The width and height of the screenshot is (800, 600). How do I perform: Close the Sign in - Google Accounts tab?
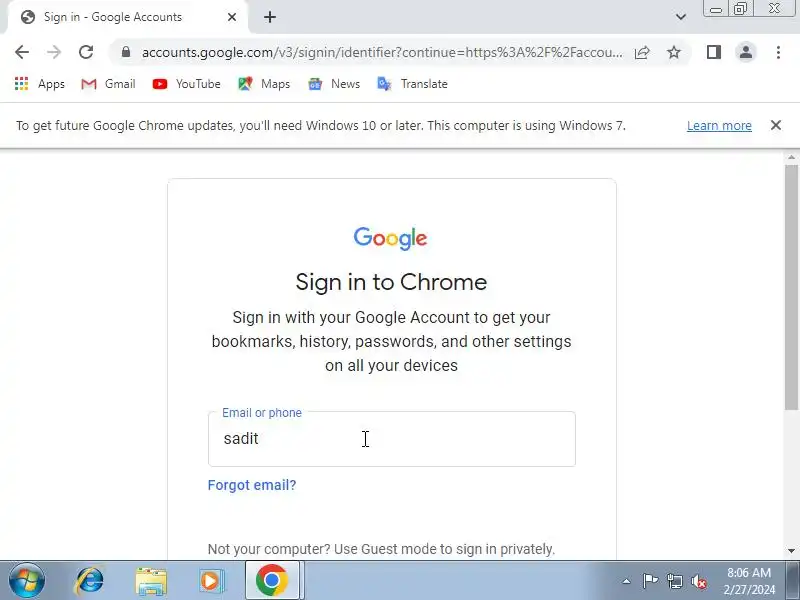point(232,17)
